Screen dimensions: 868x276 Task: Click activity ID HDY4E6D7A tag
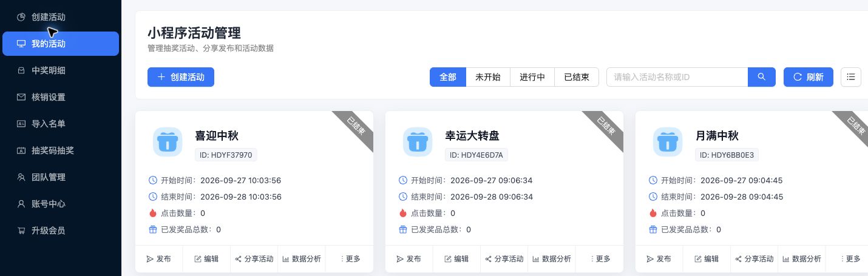(476, 155)
